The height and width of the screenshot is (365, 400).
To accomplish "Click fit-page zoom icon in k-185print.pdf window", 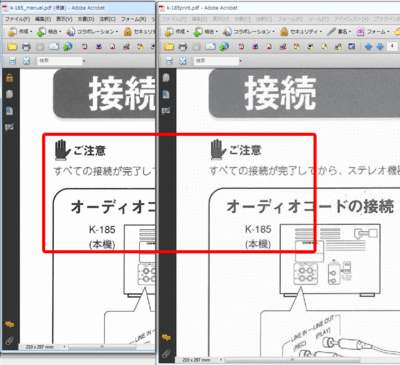I will pos(183,61).
